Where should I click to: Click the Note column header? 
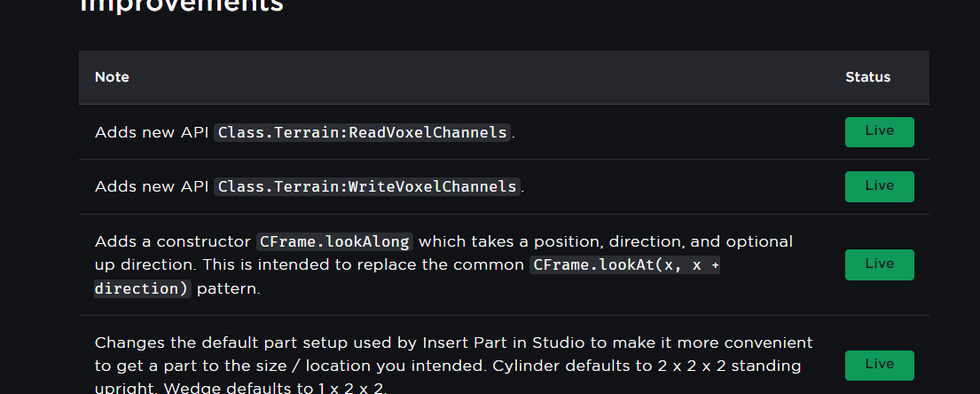112,77
